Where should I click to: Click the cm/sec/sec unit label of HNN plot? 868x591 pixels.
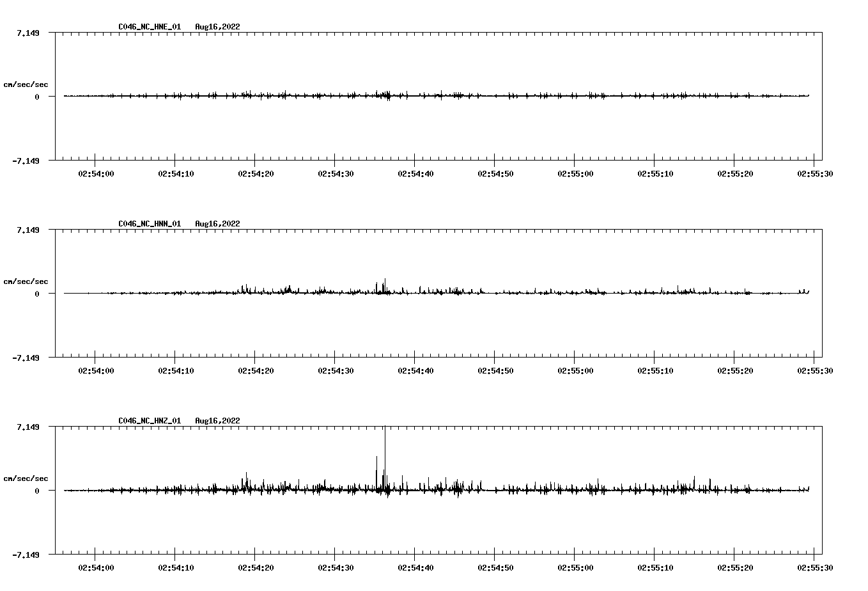click(x=26, y=281)
